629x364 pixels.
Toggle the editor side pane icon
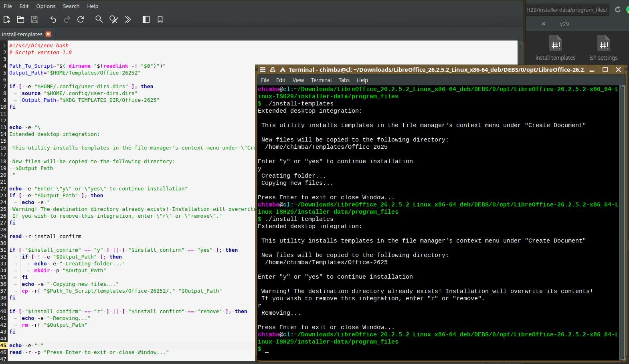point(146,19)
